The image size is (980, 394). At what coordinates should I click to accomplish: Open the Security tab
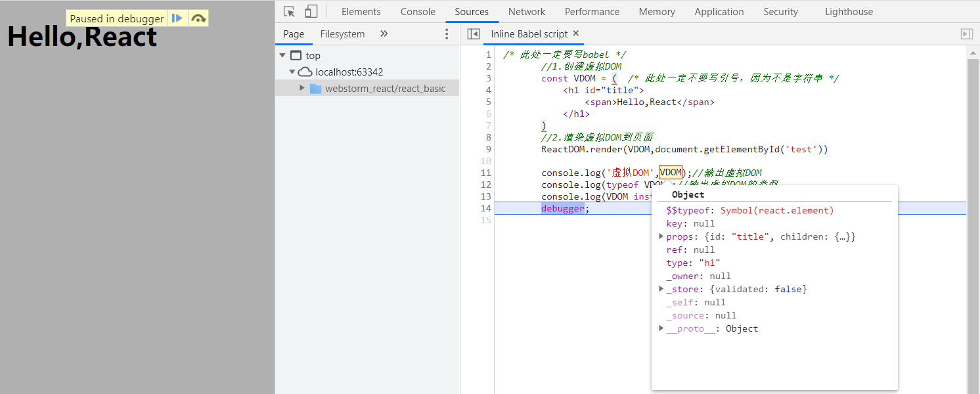coord(780,11)
